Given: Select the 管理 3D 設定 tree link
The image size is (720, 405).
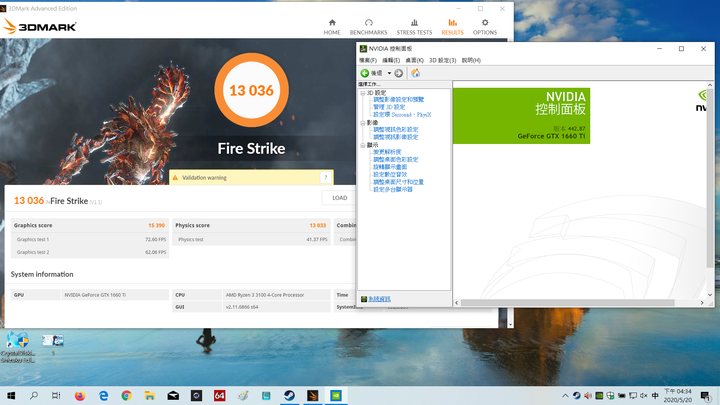Looking at the screenshot, I should pyautogui.click(x=389, y=107).
